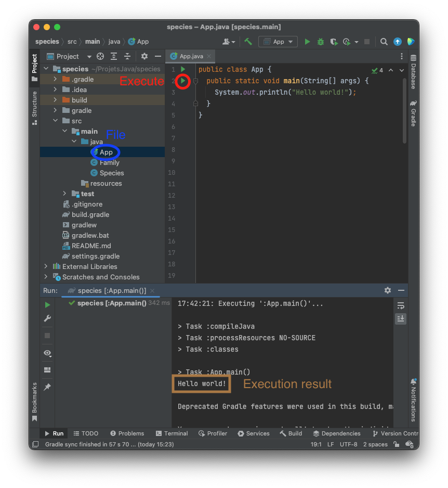Click gutter run arrow beside main method
This screenshot has width=448, height=488.
(x=183, y=81)
